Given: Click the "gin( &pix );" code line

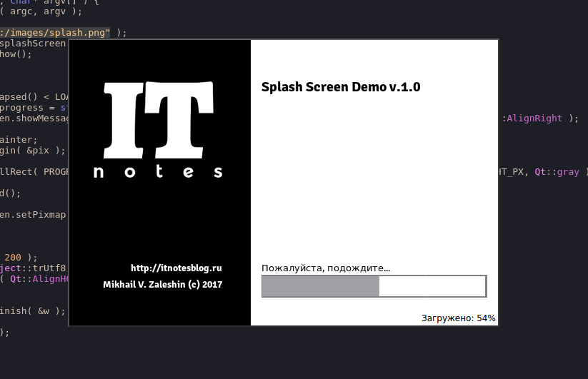Looking at the screenshot, I should point(33,151).
